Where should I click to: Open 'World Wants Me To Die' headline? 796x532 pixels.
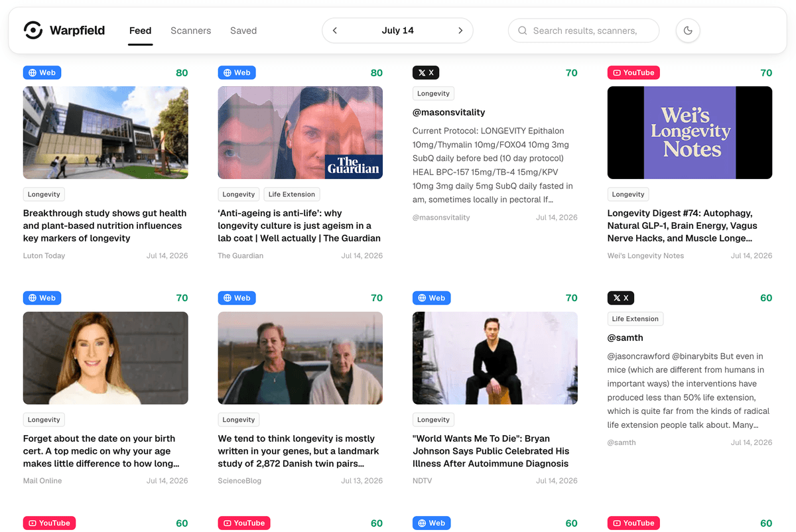click(491, 451)
